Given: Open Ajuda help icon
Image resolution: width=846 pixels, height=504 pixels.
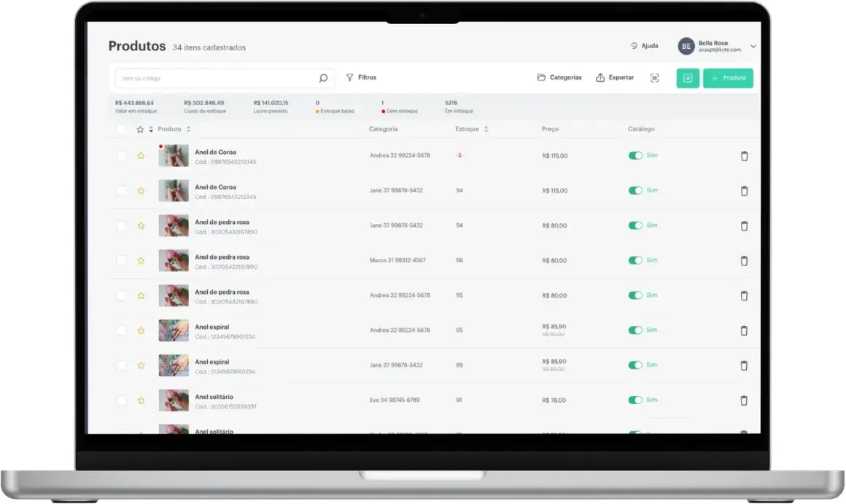Looking at the screenshot, I should click(634, 46).
